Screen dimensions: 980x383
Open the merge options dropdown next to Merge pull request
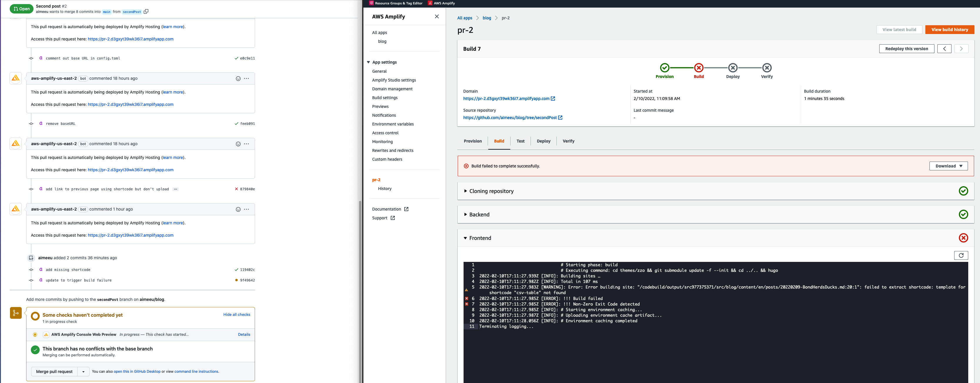point(83,372)
